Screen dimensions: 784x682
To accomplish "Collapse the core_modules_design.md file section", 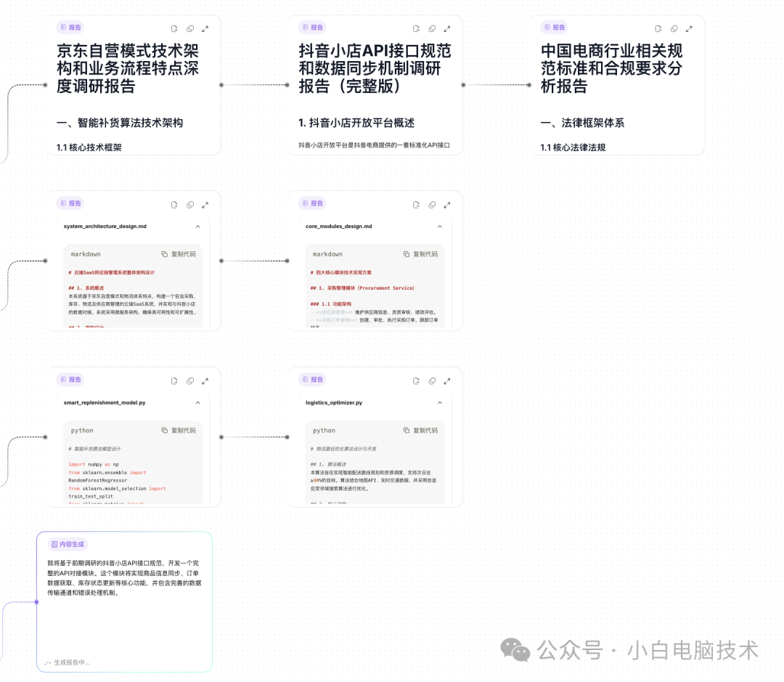I will 440,227.
